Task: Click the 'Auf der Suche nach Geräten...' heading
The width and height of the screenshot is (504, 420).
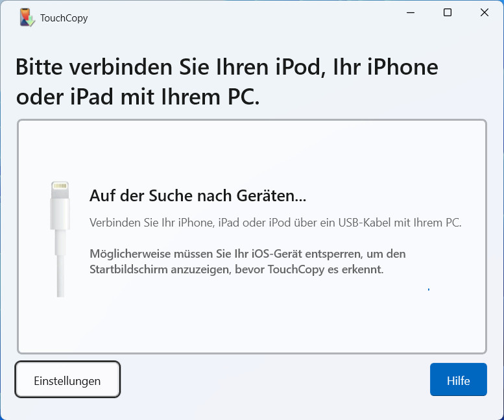Action: click(198, 195)
